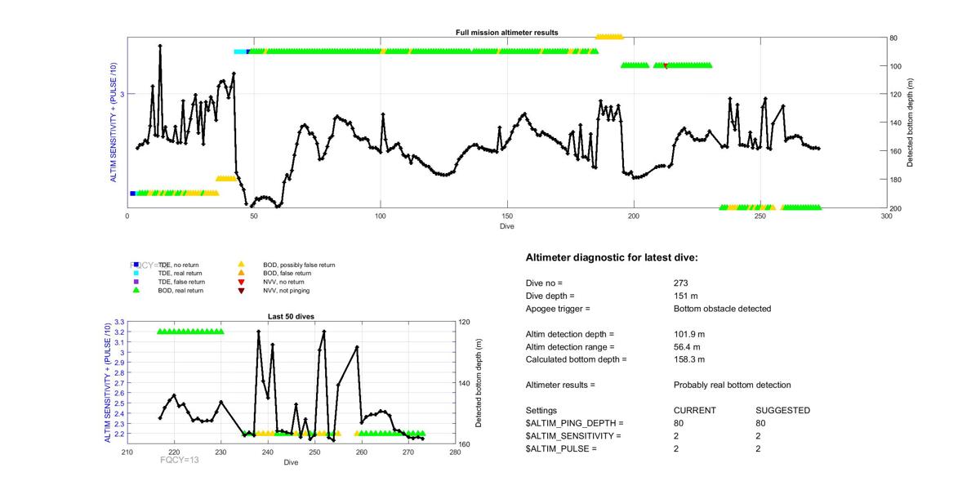Screen dimensions: 980x499
Task: Click the x-axis tick 240 on the last 50 dives plot
Action: click(x=267, y=452)
